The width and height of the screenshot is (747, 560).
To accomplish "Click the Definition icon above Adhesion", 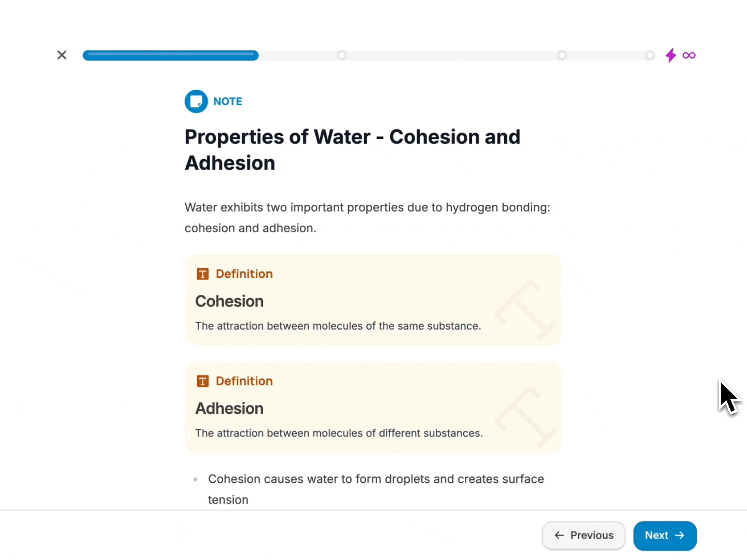I will pos(202,381).
